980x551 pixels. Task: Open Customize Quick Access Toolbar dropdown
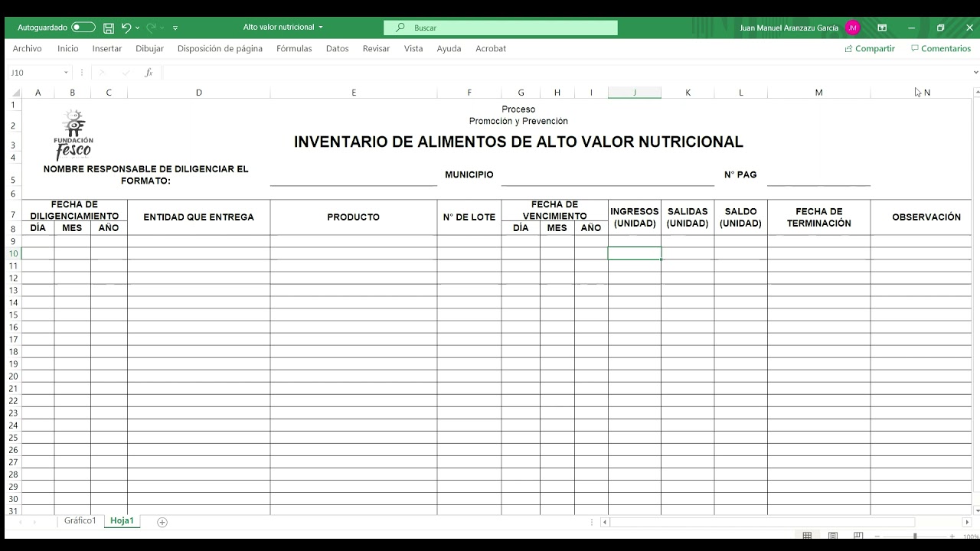[175, 28]
